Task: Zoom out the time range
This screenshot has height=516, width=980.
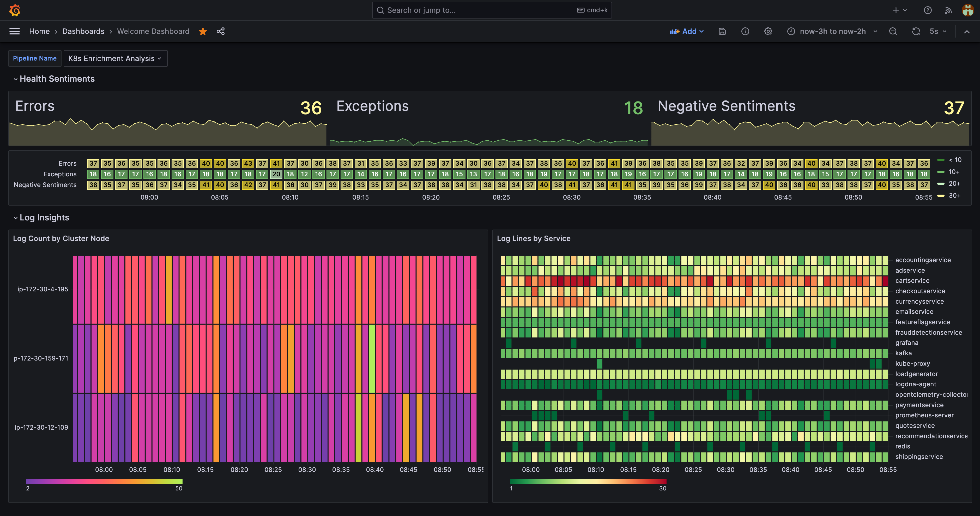Action: coord(893,31)
